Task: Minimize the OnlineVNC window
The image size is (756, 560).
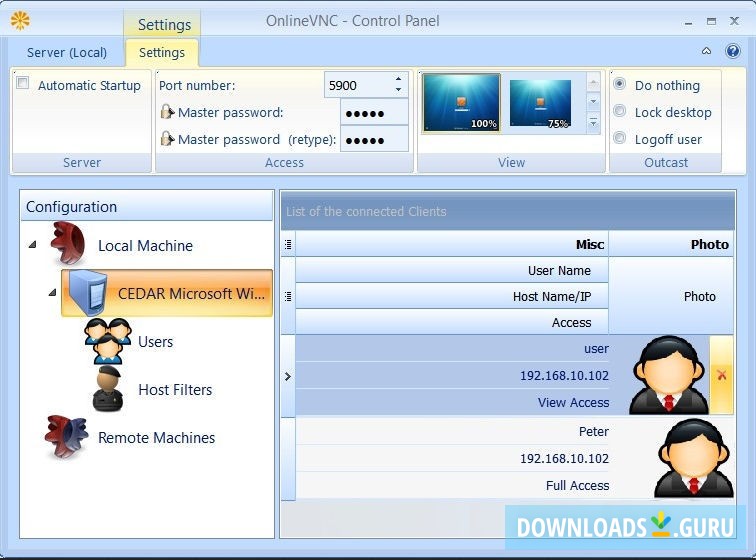Action: pos(688,22)
